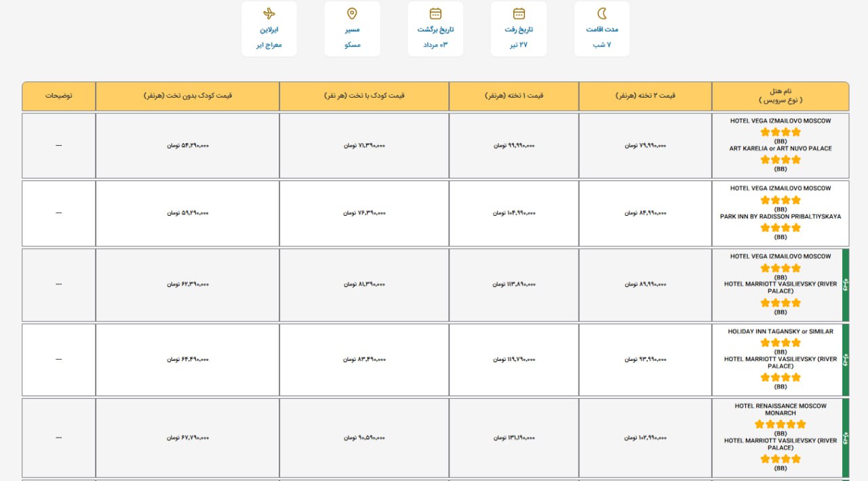Click the child-with-bed price ۹۰,۵۹۰,۰۰۰ تومان
This screenshot has height=481, width=868.
(x=364, y=438)
